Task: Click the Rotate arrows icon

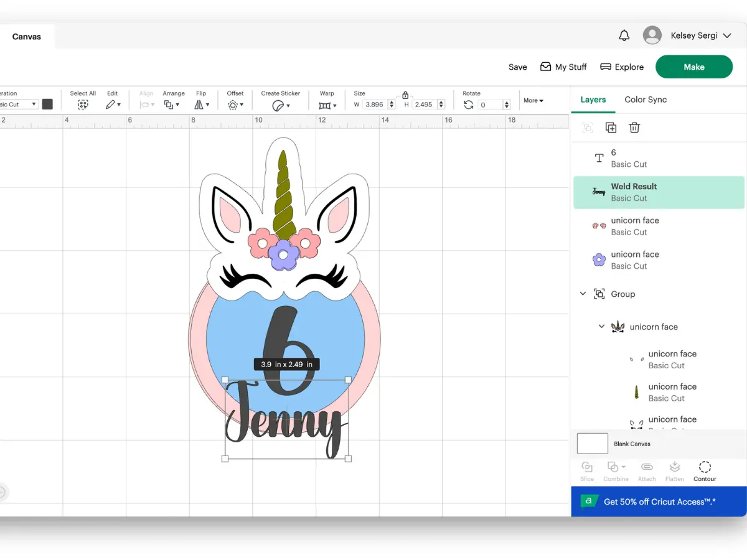Action: pos(469,105)
